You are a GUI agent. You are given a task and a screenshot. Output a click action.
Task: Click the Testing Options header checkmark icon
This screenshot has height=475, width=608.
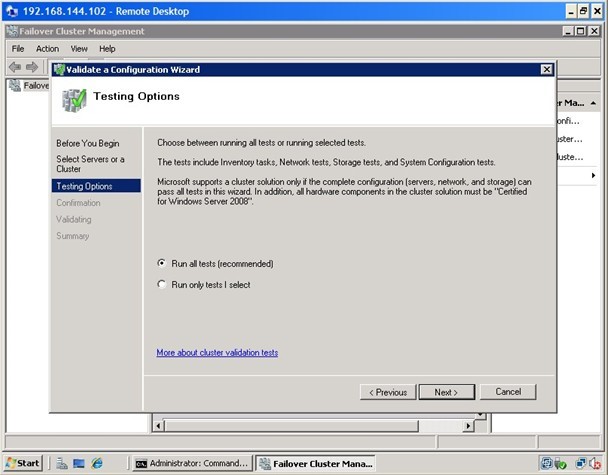click(x=74, y=100)
